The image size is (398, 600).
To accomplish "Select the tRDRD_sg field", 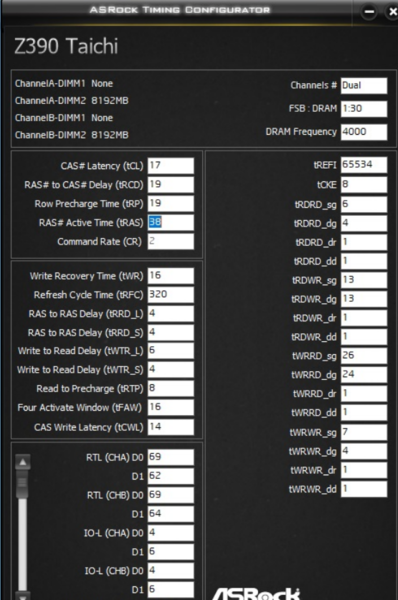I will (x=364, y=204).
